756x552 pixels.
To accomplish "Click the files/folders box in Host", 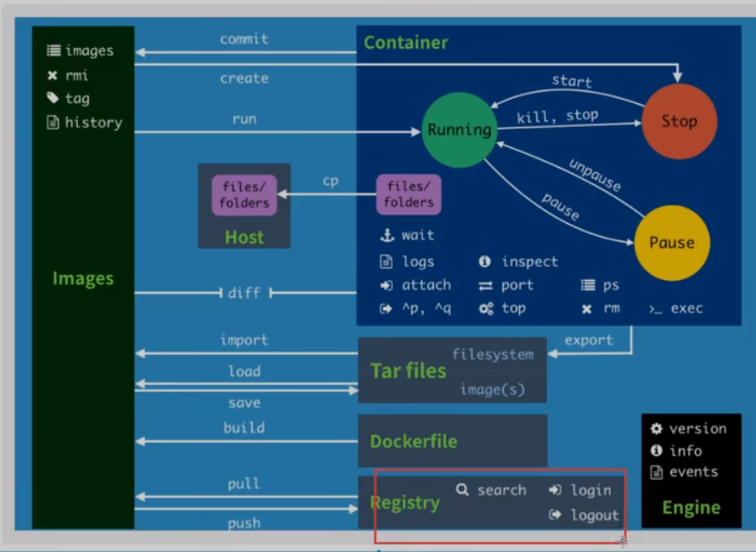I will 244,195.
